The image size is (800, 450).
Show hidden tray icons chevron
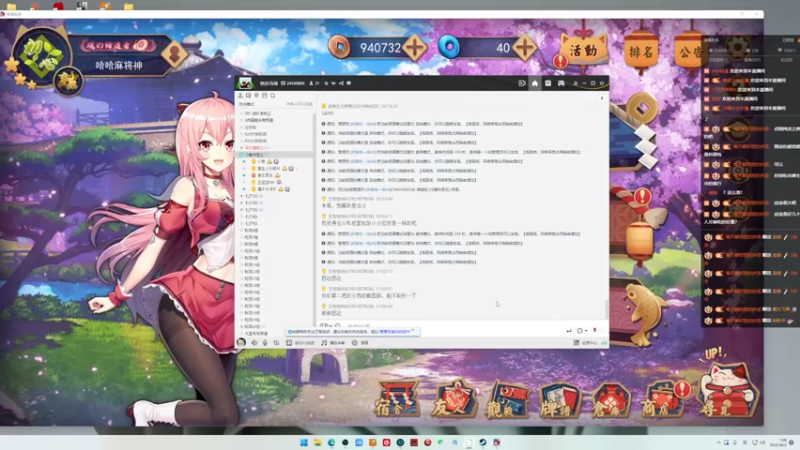718,442
